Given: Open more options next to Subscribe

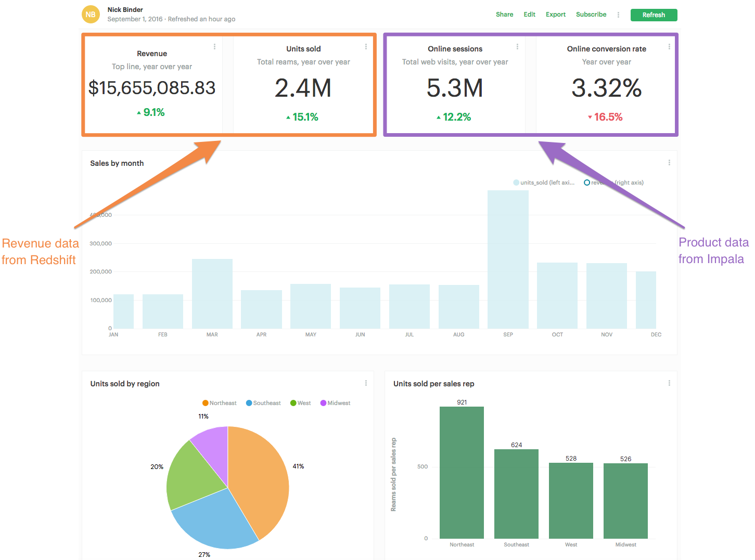Looking at the screenshot, I should [x=618, y=15].
